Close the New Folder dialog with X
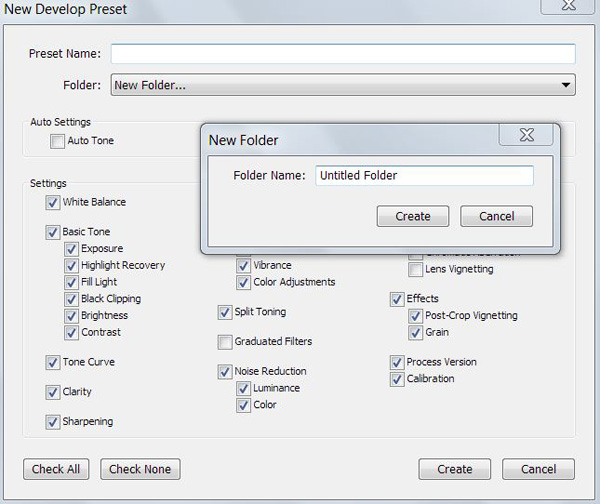Viewport: 600px width, 504px height. (x=526, y=135)
